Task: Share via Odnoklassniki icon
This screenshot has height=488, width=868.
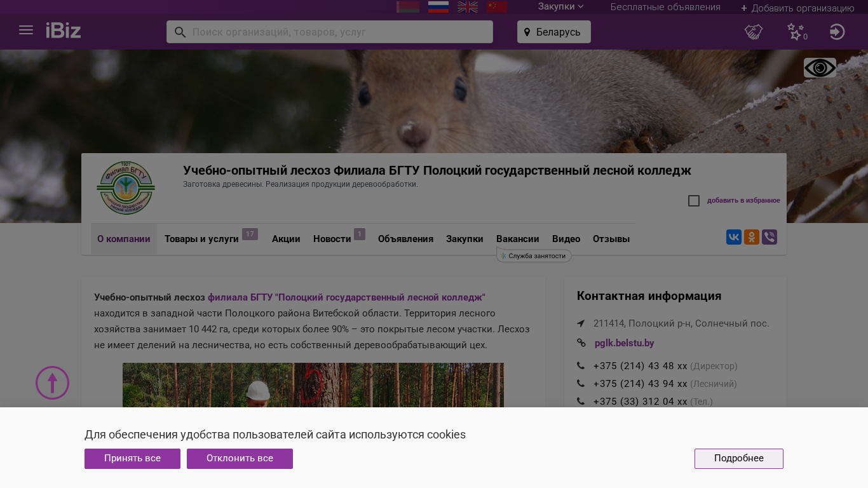Action: click(752, 237)
